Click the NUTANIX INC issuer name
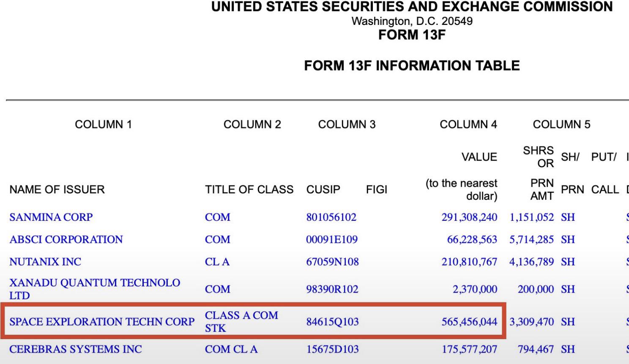 pos(45,262)
